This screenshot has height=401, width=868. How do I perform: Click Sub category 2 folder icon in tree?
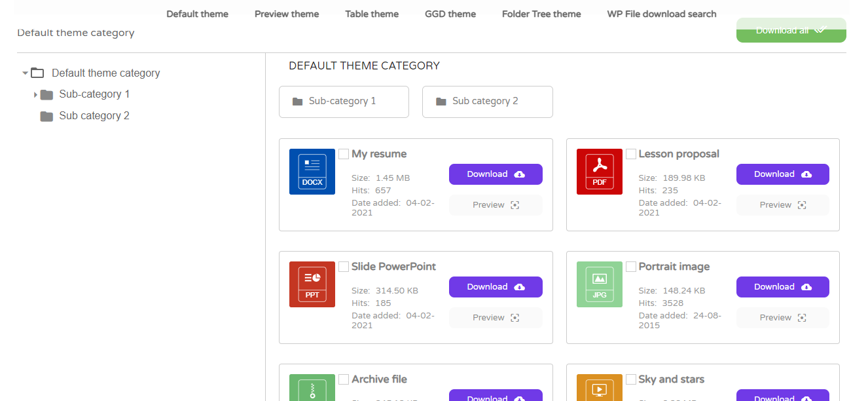click(x=46, y=117)
